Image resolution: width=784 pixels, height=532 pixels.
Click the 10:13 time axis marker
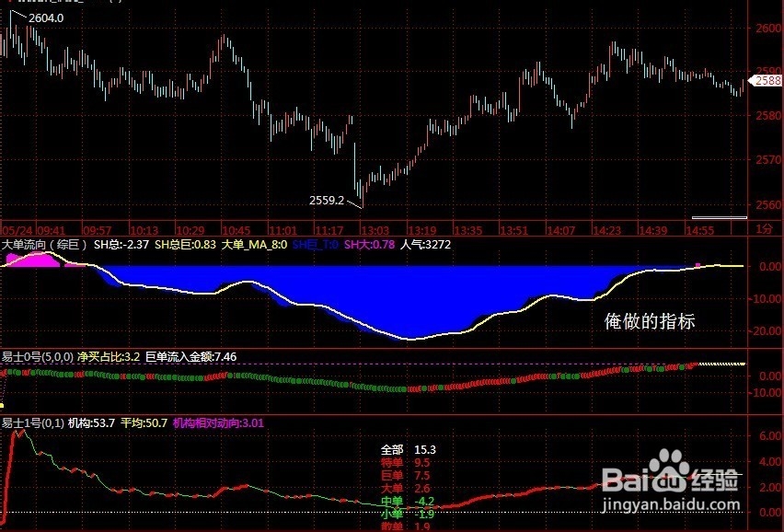144,230
